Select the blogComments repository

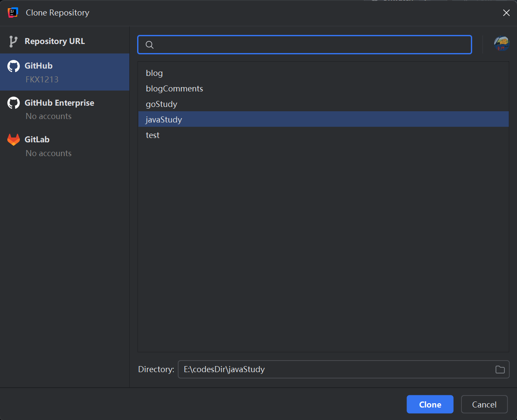tap(323, 88)
